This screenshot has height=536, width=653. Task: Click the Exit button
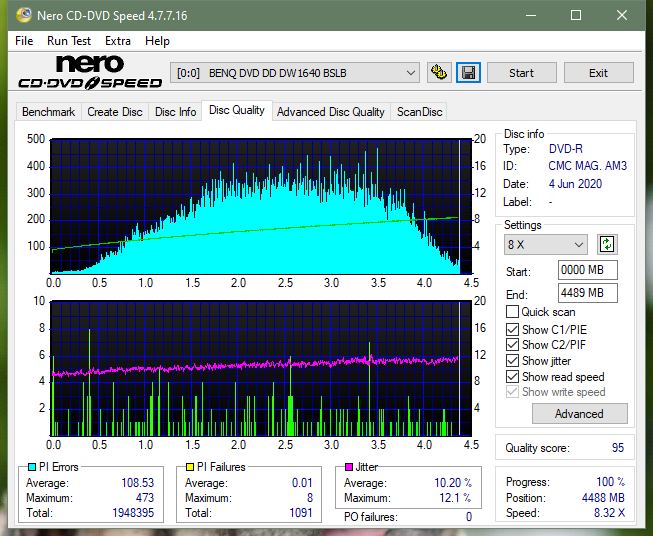pos(598,73)
